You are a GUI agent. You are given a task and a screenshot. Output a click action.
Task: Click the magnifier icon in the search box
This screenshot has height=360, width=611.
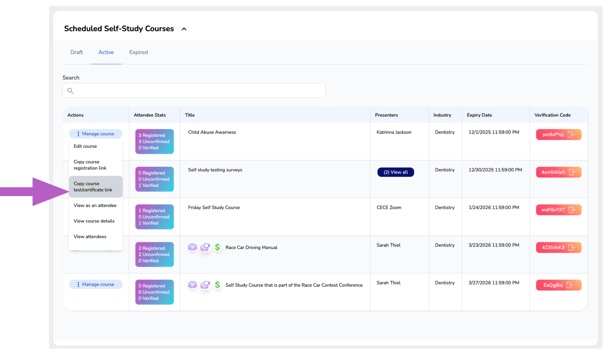(x=70, y=91)
